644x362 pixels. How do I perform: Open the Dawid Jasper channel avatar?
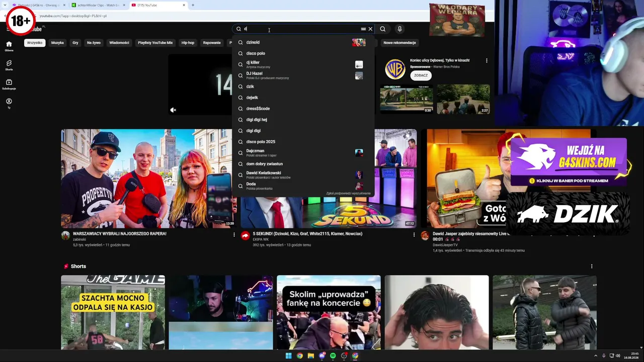coord(425,236)
